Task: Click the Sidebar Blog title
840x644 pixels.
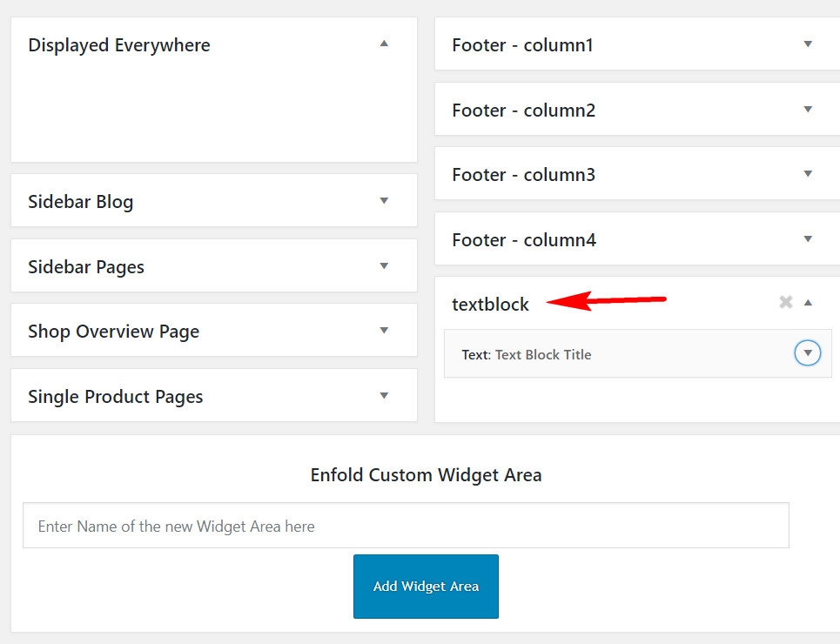Action: click(x=80, y=201)
